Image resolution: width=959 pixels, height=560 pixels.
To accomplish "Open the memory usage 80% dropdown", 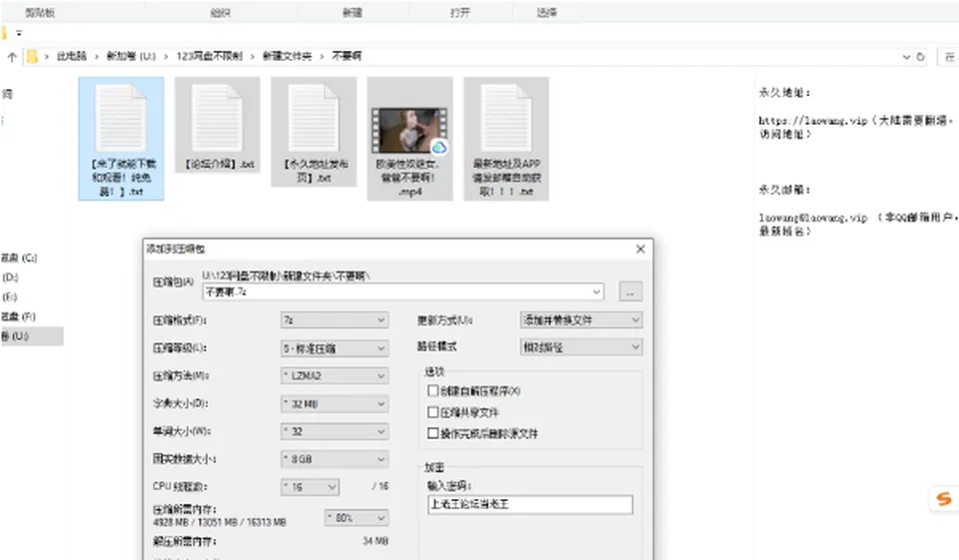I will click(x=357, y=518).
